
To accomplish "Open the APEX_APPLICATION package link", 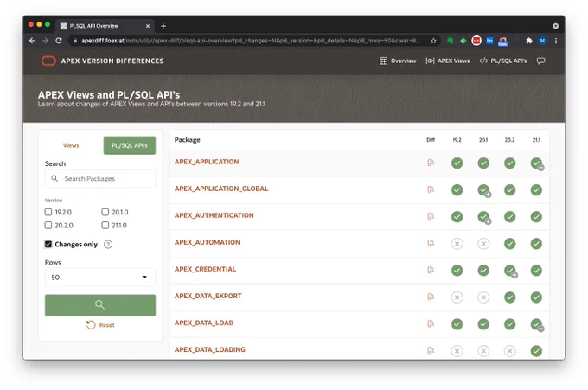I will pyautogui.click(x=207, y=162).
